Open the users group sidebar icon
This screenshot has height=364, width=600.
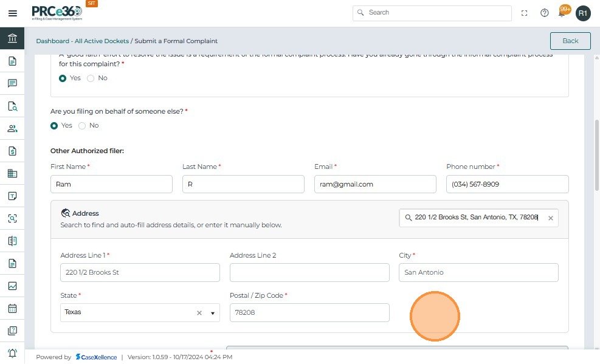(x=12, y=128)
